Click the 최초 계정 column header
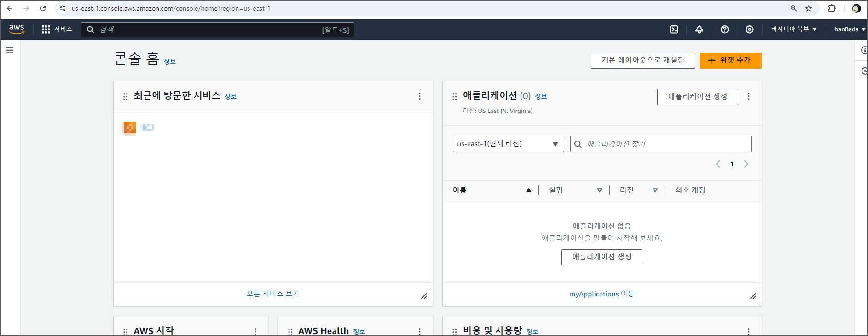This screenshot has height=336, width=868. [690, 190]
